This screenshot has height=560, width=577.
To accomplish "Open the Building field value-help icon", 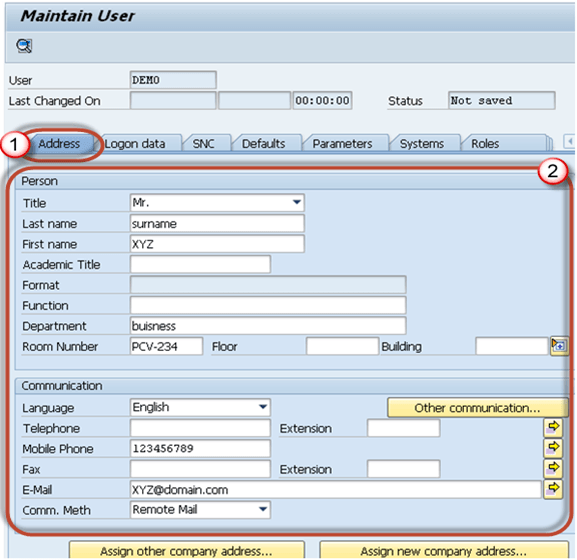I will click(559, 346).
